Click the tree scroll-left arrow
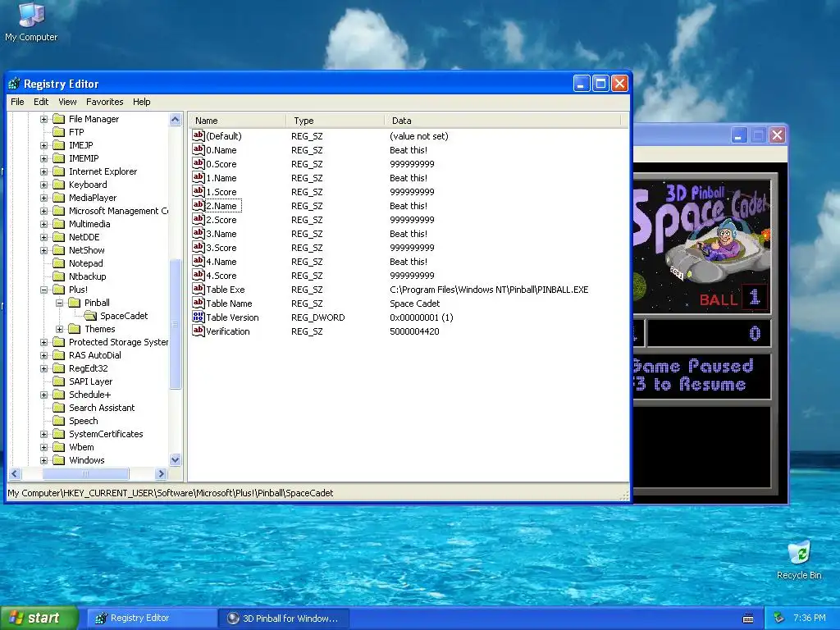The height and width of the screenshot is (630, 840). [x=15, y=473]
